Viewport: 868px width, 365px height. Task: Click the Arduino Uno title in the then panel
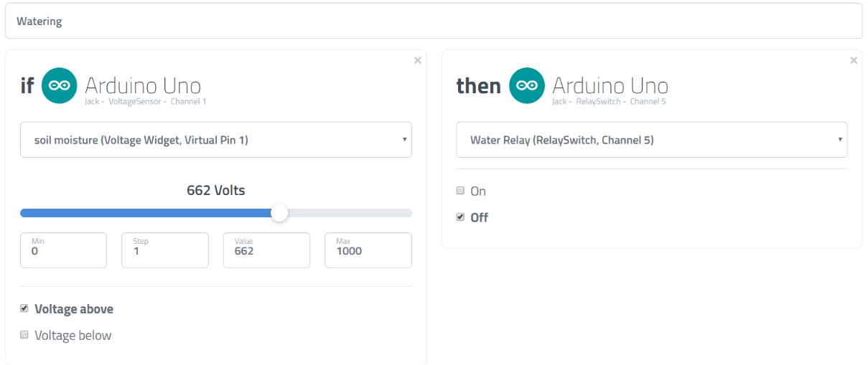tap(610, 85)
